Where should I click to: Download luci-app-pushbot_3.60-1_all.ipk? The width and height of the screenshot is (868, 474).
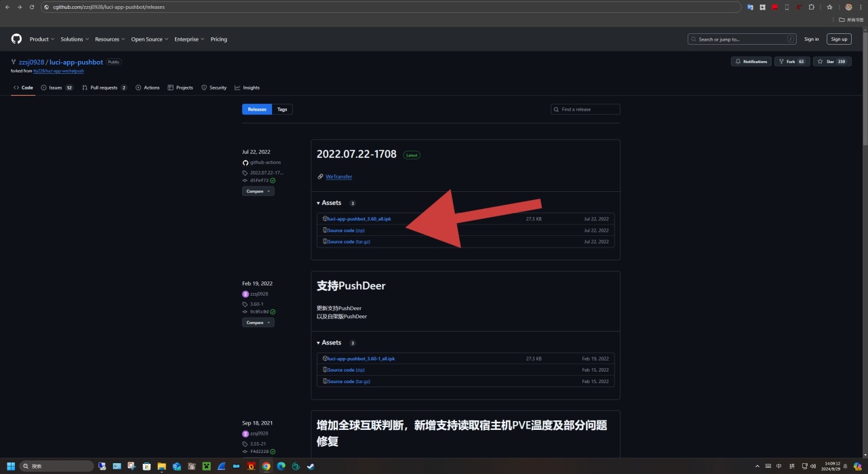point(361,359)
